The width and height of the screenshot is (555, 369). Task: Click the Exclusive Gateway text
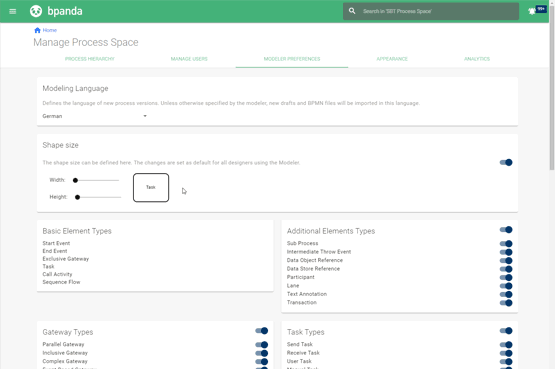(x=65, y=259)
